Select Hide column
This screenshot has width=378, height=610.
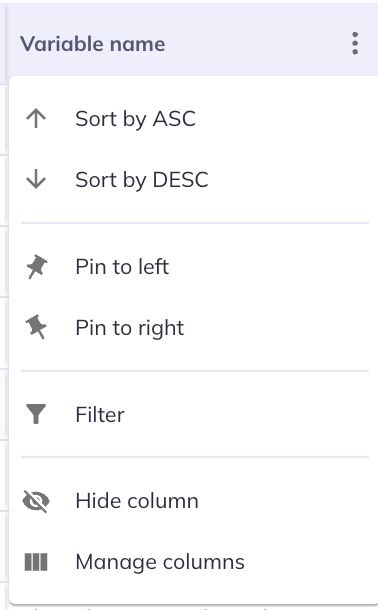[x=194, y=501]
